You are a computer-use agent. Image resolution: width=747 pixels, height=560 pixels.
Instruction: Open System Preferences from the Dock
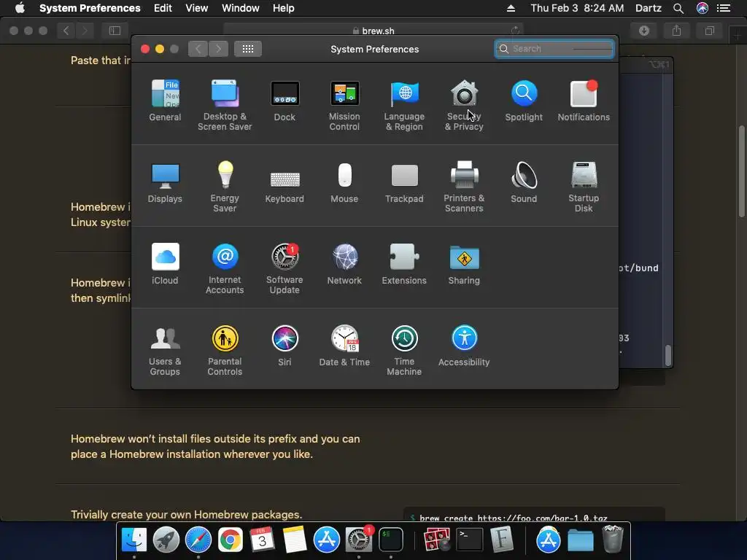(x=358, y=540)
